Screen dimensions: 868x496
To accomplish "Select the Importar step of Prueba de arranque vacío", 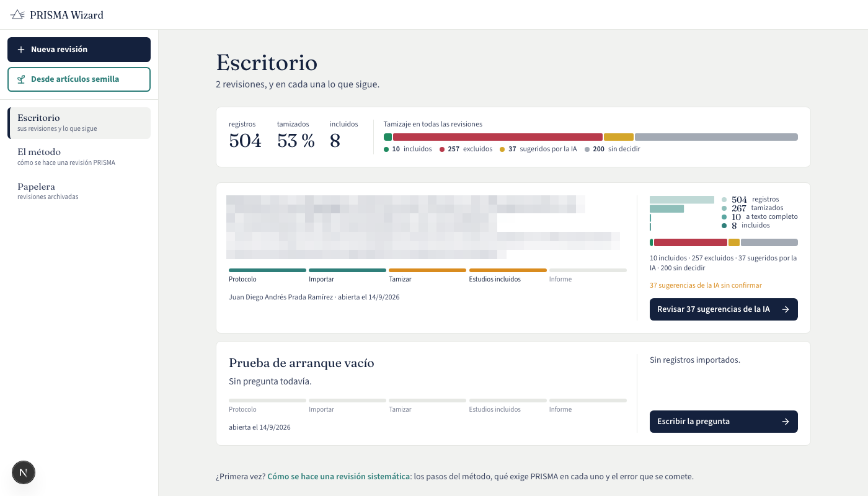I will (347, 405).
